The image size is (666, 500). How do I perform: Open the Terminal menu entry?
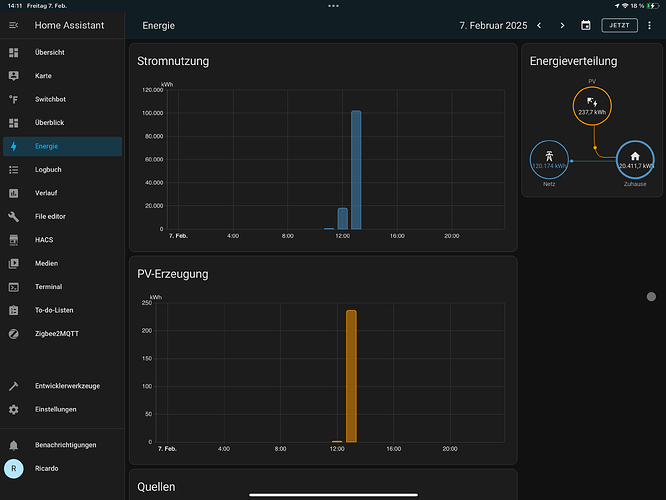62,287
